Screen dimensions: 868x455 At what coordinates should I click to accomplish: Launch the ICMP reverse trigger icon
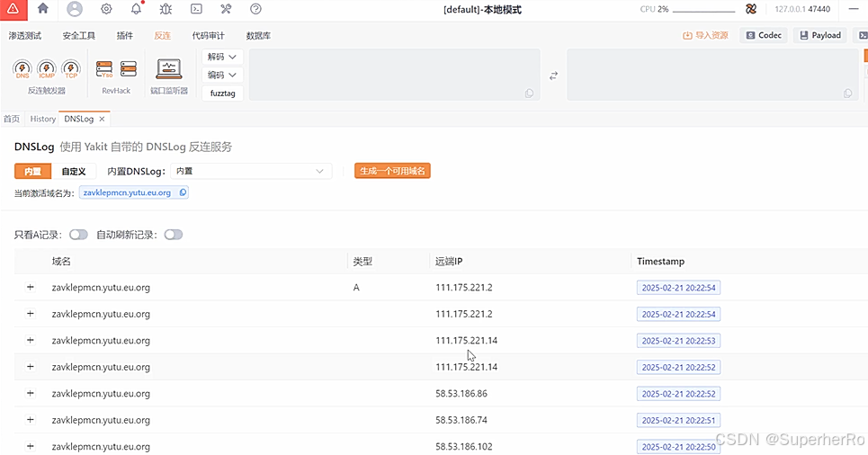[47, 69]
